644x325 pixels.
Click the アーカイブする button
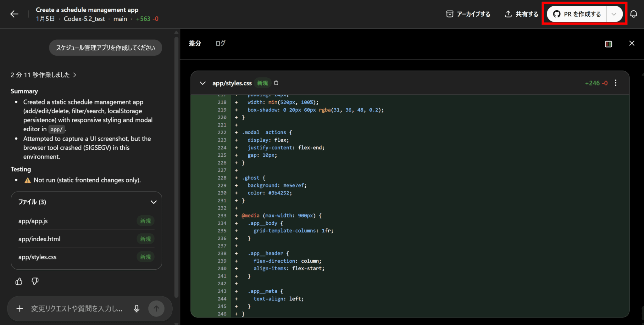[468, 14]
